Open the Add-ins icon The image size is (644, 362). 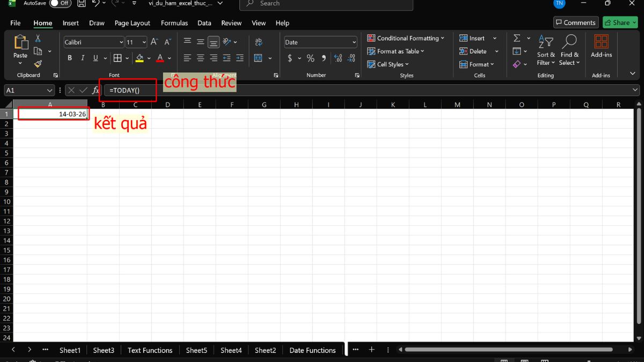click(x=601, y=46)
